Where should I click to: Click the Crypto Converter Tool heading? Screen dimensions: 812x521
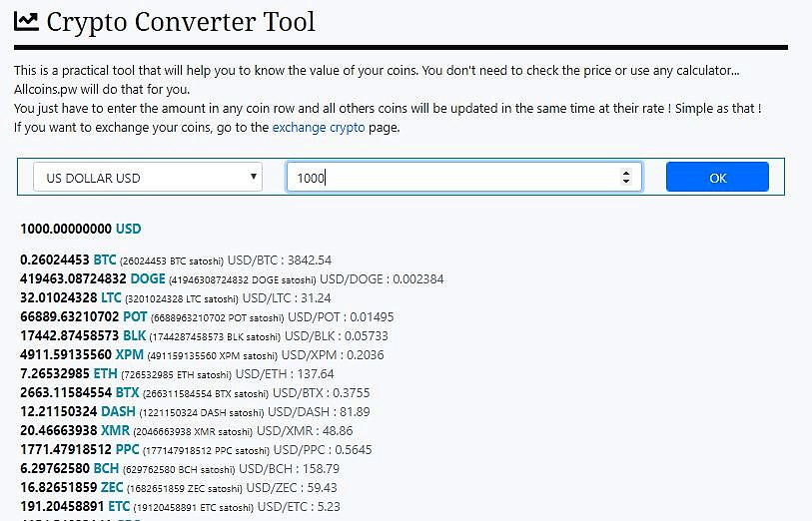coord(181,22)
